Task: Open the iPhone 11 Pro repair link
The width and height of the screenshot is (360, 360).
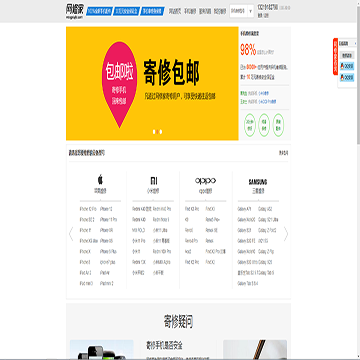Action: click(x=108, y=220)
